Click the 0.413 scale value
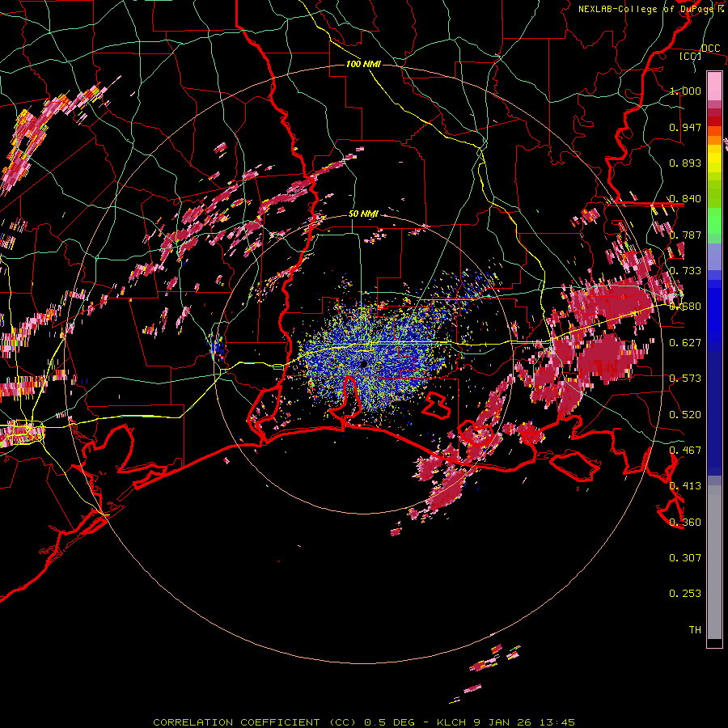Screen dimensions: 728x728 (685, 486)
